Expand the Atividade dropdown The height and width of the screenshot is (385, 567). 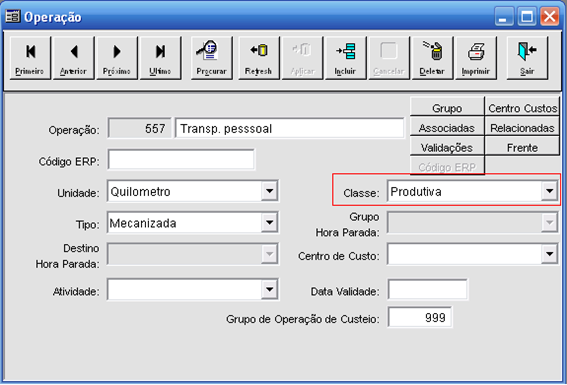click(x=269, y=289)
